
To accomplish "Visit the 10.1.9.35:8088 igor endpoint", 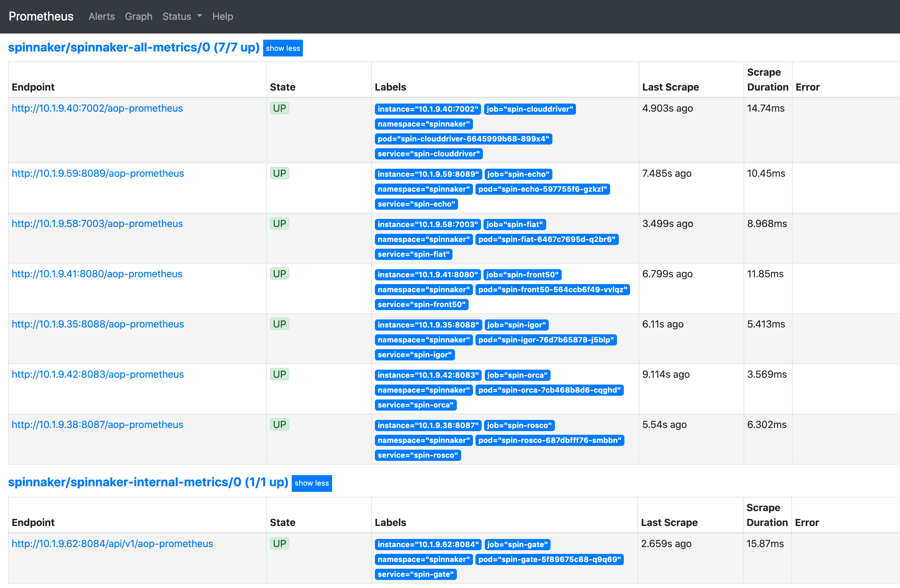I will [x=97, y=324].
